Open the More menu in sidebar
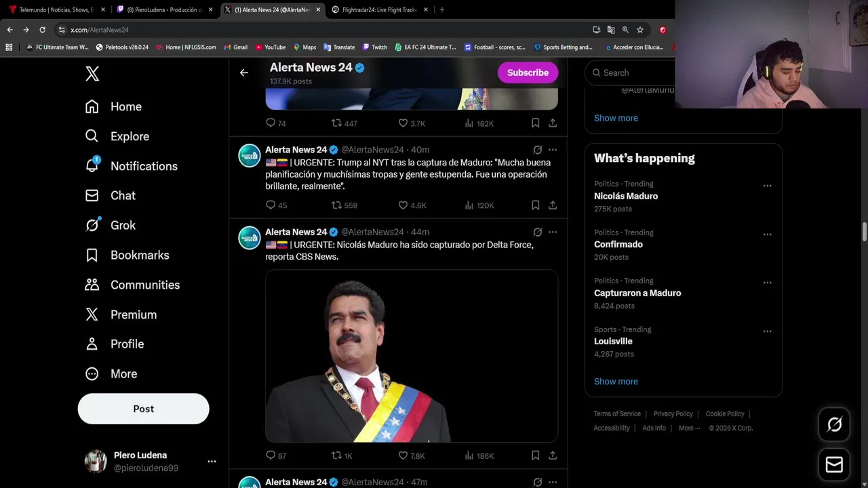This screenshot has width=868, height=488. pyautogui.click(x=111, y=373)
